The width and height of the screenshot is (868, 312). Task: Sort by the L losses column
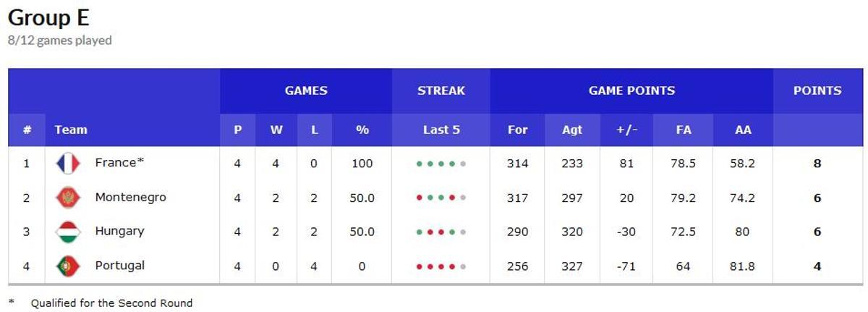coord(314,130)
